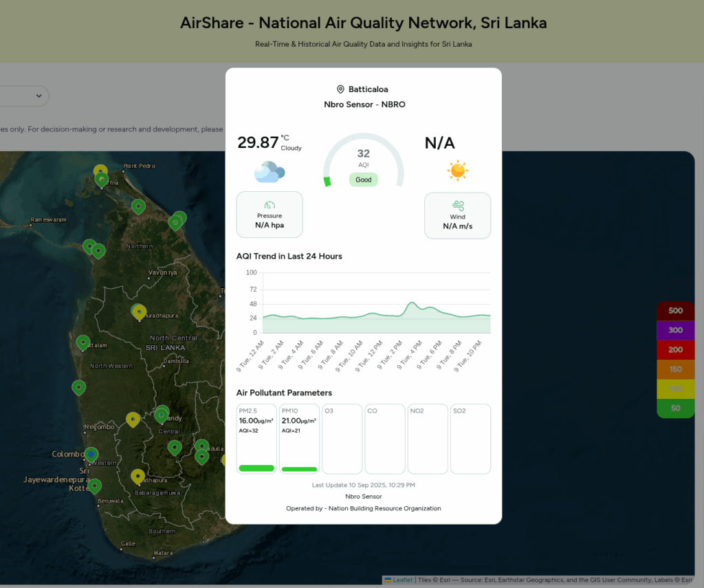Click the pressure gauge icon
This screenshot has width=704, height=588.
269,205
